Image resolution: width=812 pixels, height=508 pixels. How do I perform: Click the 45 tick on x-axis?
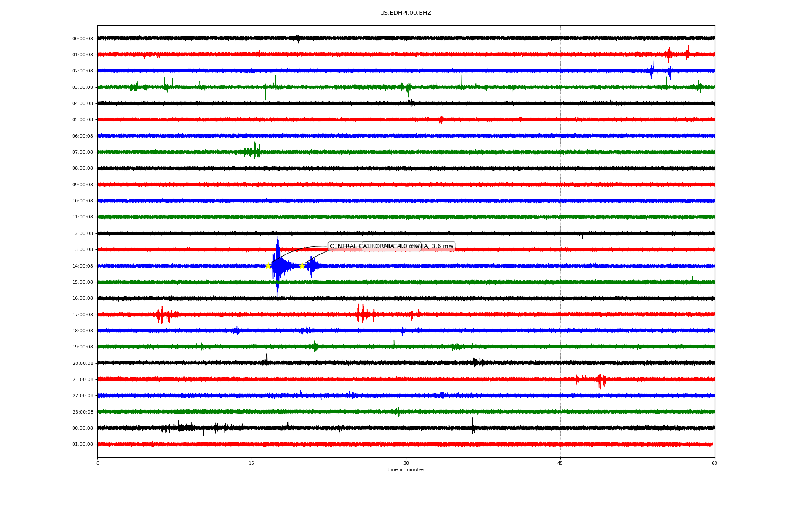560,463
